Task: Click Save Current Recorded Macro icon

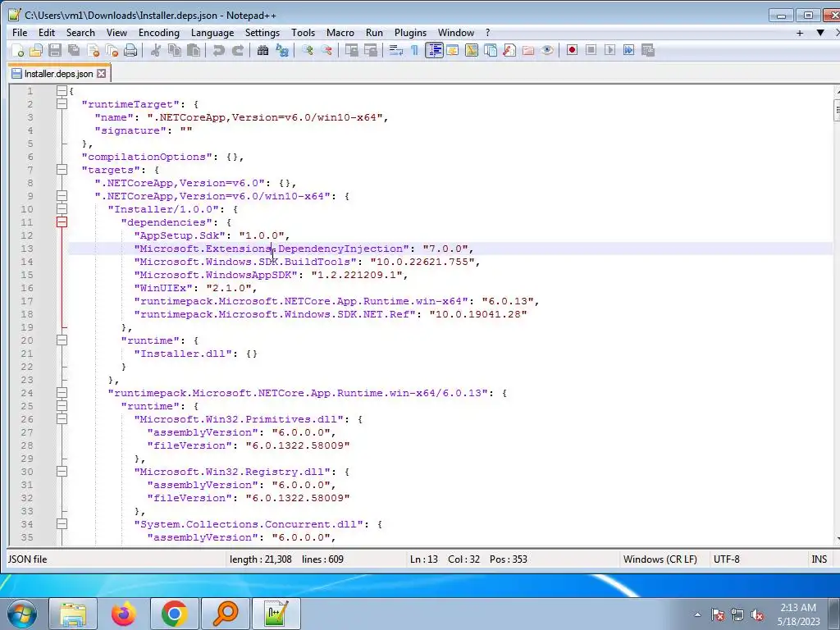Action: pyautogui.click(x=648, y=50)
